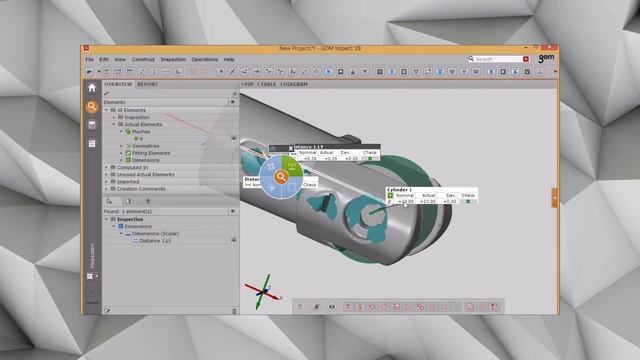Switch to the OVERVIEW tab
640x360 pixels.
[118, 84]
